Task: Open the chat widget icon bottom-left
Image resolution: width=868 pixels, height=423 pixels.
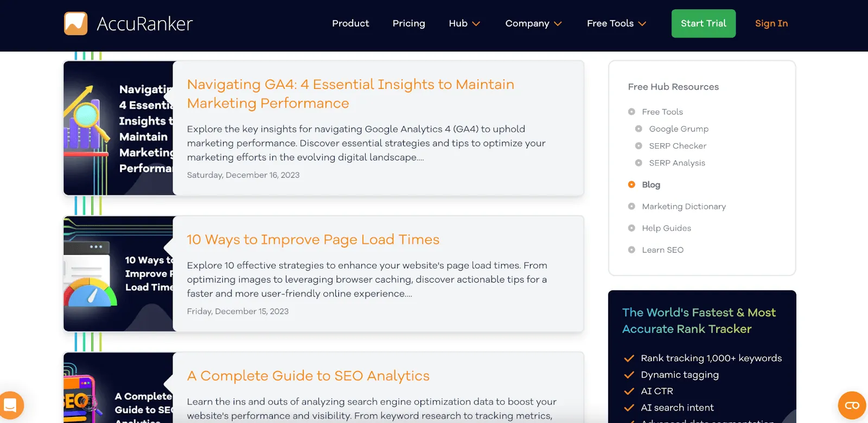Action: [x=10, y=405]
